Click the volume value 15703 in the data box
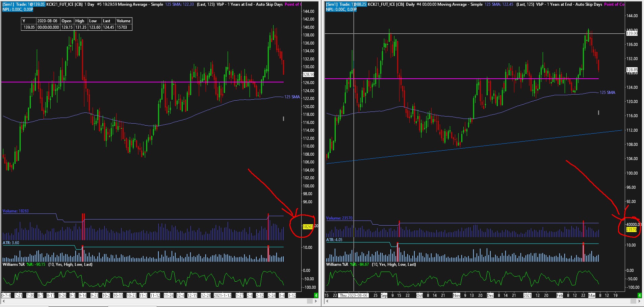Image resolution: width=644 pixels, height=307 pixels. [x=122, y=27]
